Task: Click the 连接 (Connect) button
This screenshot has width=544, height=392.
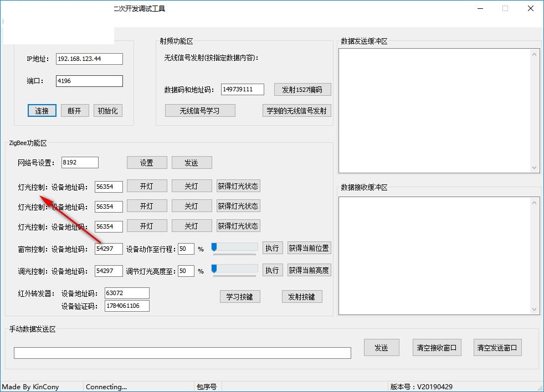Action: [42, 110]
